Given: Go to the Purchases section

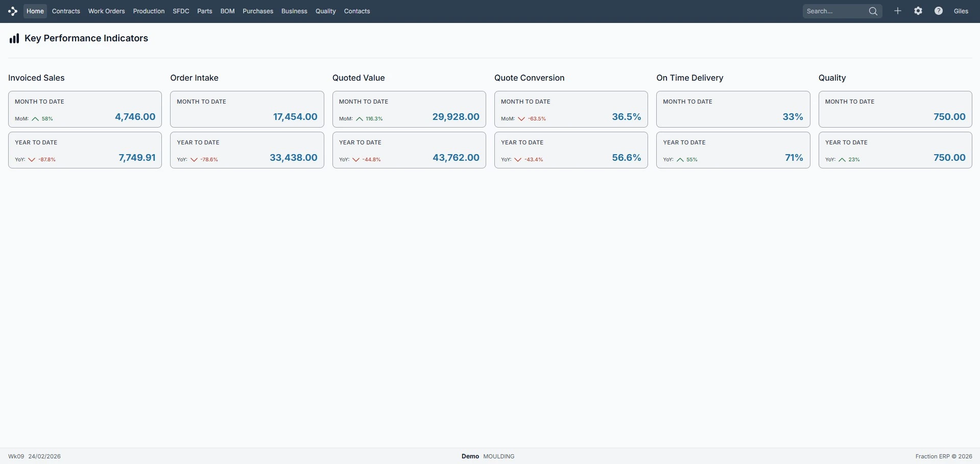Looking at the screenshot, I should tap(258, 11).
